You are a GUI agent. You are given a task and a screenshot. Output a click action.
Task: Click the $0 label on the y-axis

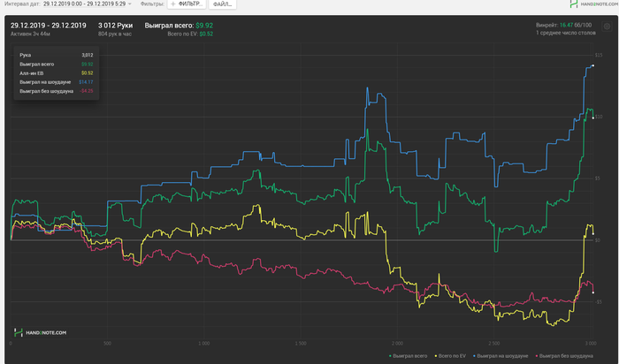pos(598,240)
